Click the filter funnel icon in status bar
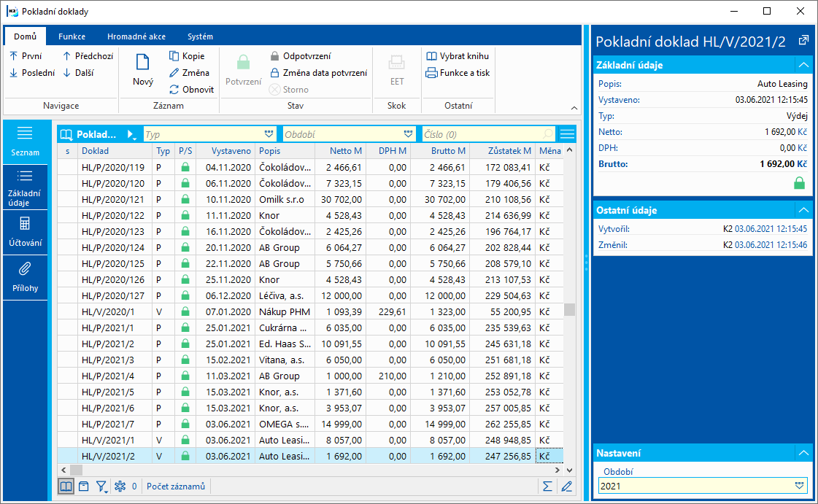Screen dimensions: 818x504 [101, 486]
